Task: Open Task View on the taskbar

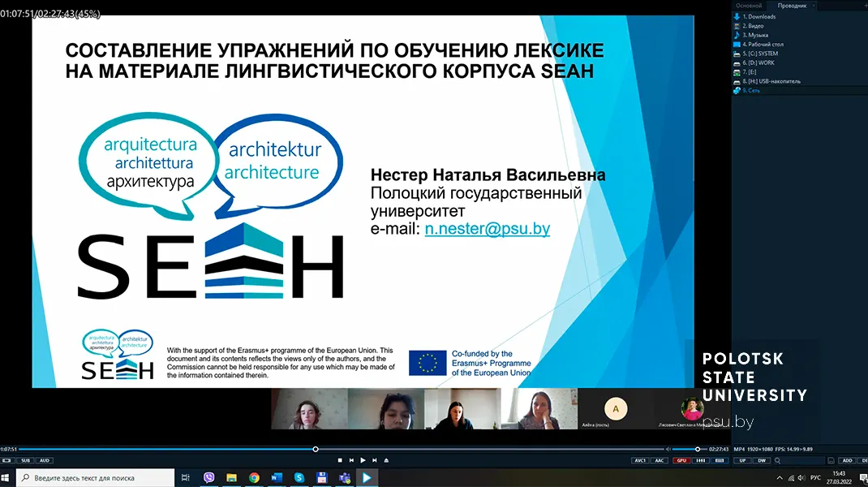Action: (186, 477)
